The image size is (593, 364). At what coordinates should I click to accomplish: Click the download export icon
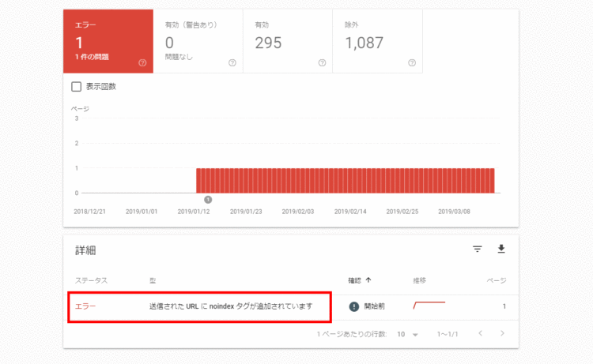(500, 250)
